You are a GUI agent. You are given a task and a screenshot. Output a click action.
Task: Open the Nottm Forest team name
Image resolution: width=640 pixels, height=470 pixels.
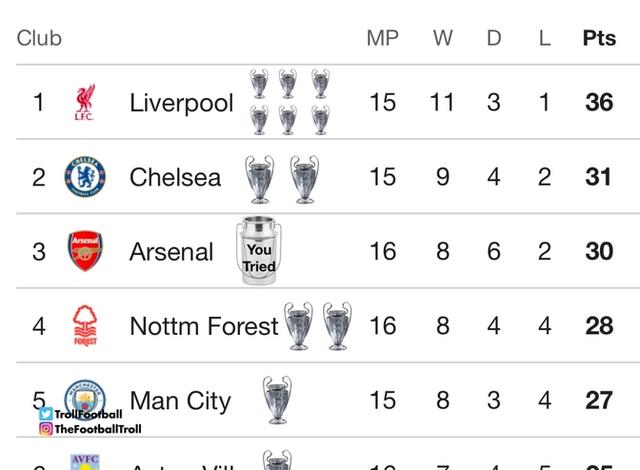coord(204,326)
